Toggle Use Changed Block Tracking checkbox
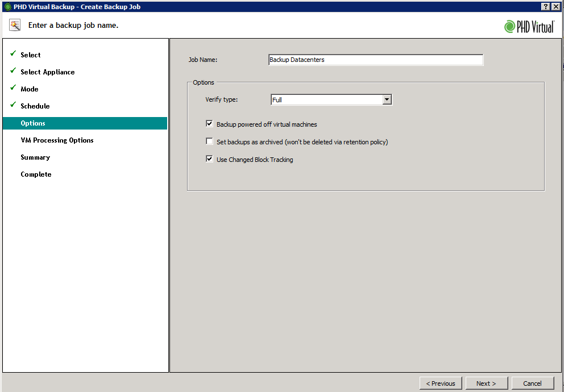Screen dimensions: 564x392 (x=209, y=159)
